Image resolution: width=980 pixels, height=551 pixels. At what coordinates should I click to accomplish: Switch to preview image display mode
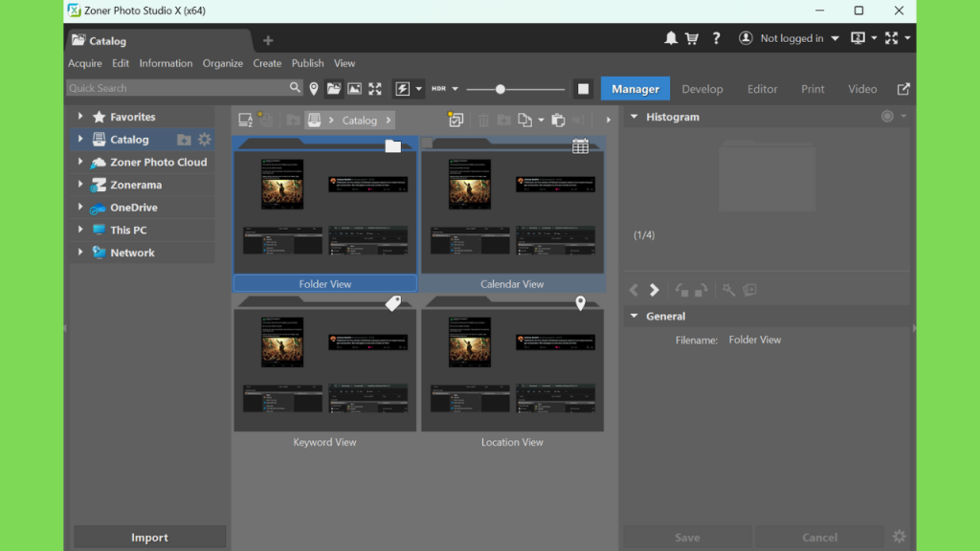click(354, 89)
